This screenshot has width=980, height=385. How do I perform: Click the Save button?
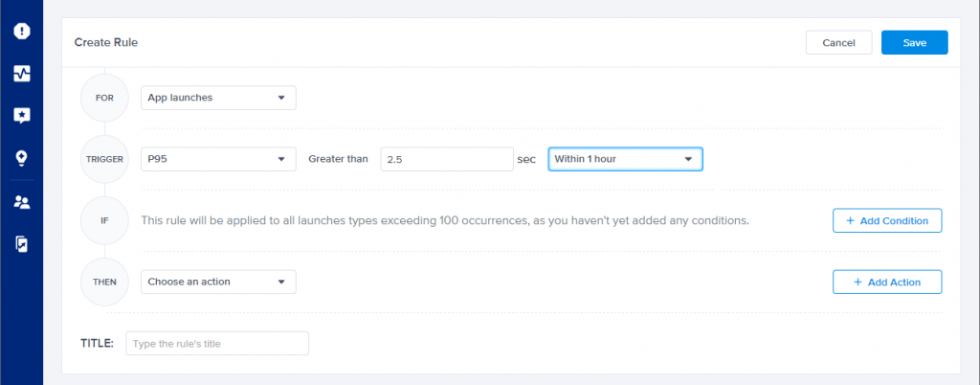[914, 42]
